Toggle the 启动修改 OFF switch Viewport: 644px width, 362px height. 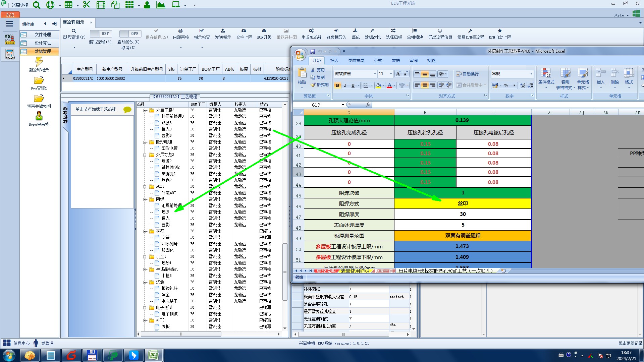tap(130, 34)
